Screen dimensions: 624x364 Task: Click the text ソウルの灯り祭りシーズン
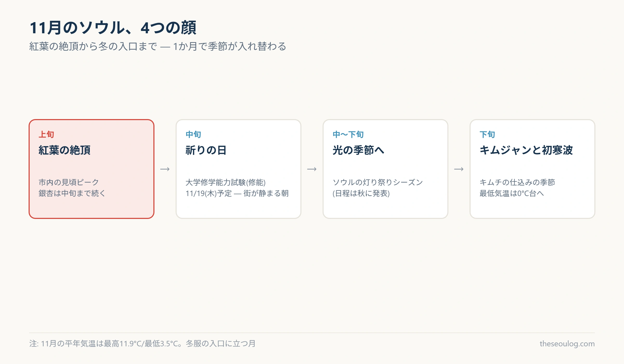pos(378,182)
